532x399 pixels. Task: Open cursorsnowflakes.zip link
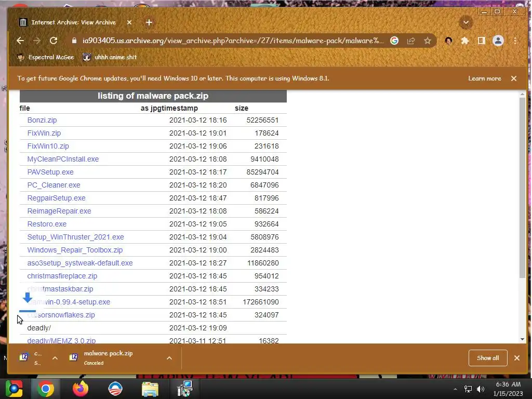coord(61,315)
